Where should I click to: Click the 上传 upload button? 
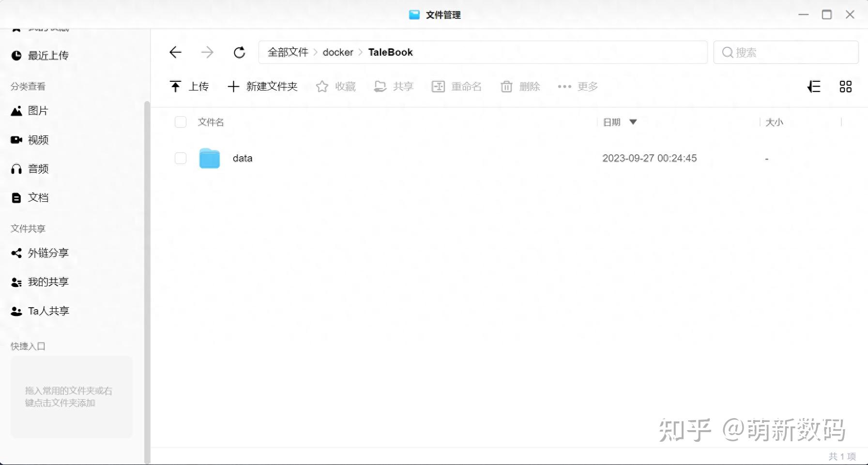[189, 86]
